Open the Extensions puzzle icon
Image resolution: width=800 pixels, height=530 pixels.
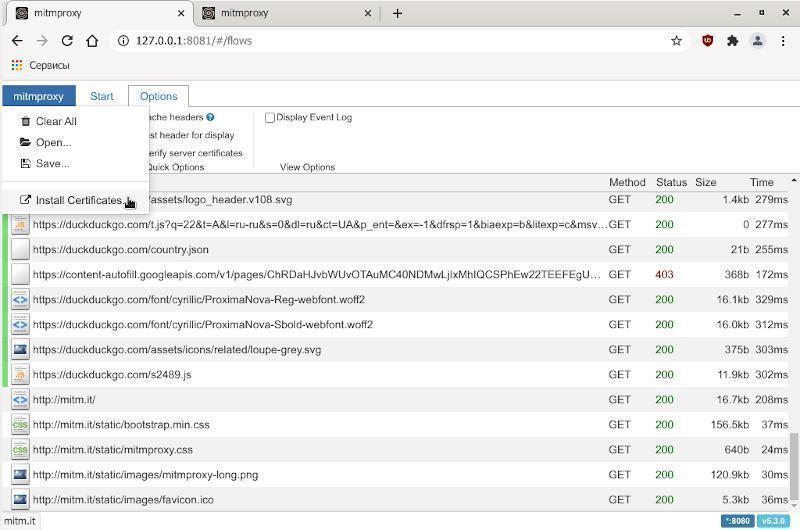coord(733,41)
